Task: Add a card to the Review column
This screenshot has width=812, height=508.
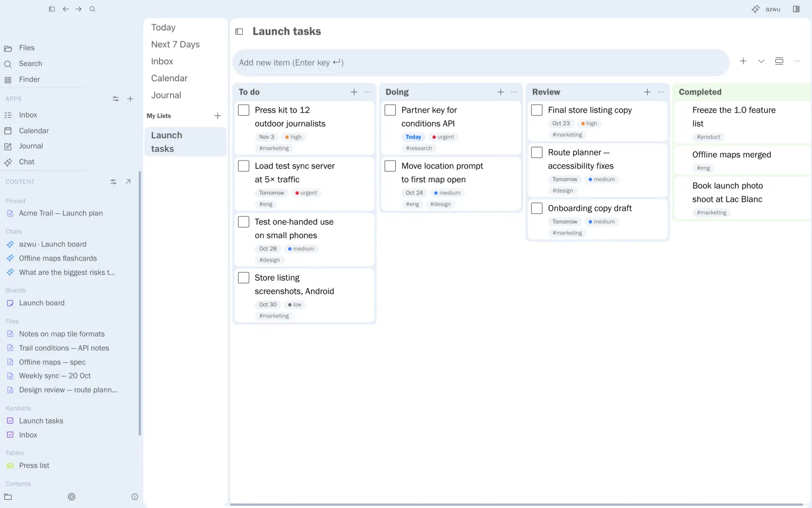Action: click(x=648, y=92)
